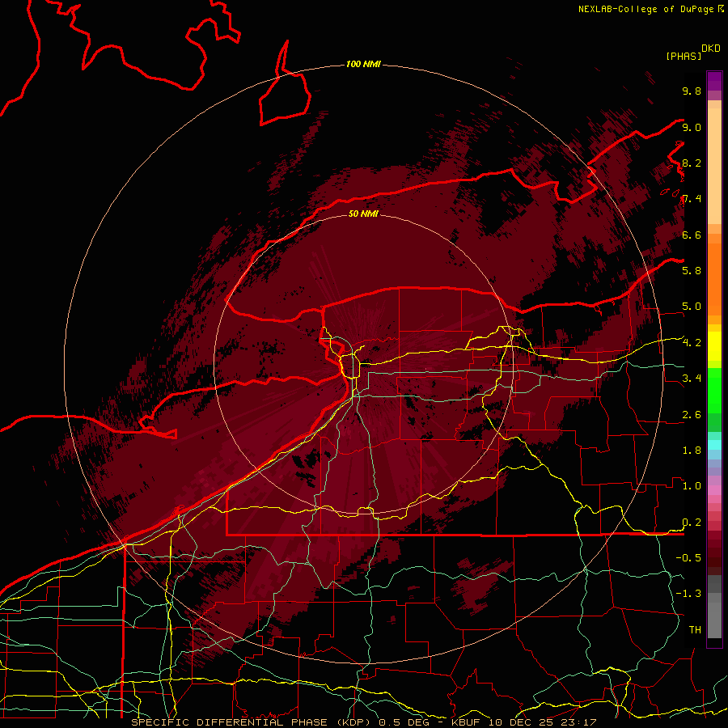This screenshot has height=728, width=728.
Task: Click the 3.4 scale value
Action: pyautogui.click(x=692, y=378)
